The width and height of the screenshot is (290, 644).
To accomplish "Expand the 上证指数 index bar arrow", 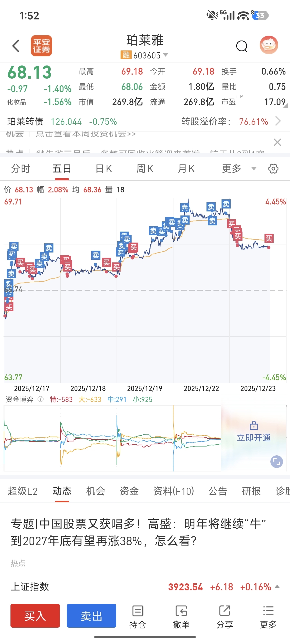I will (277, 587).
